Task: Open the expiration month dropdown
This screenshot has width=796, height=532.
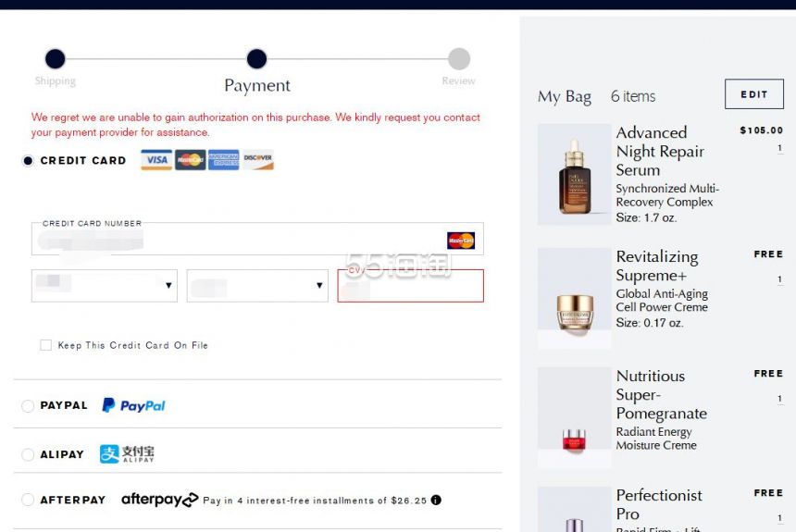Action: coord(105,286)
